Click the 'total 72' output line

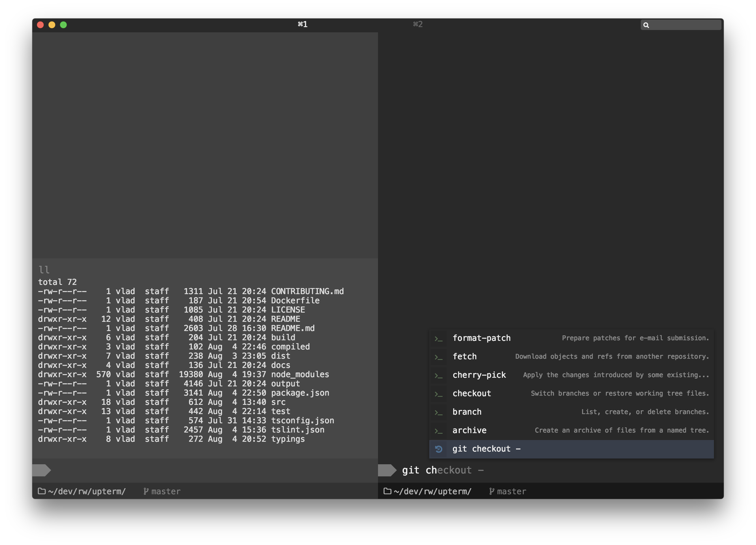click(x=57, y=282)
